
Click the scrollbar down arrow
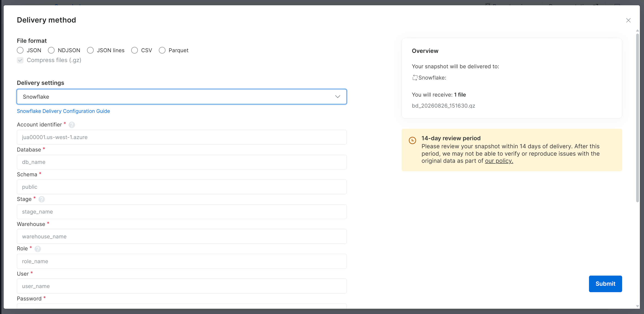click(637, 306)
